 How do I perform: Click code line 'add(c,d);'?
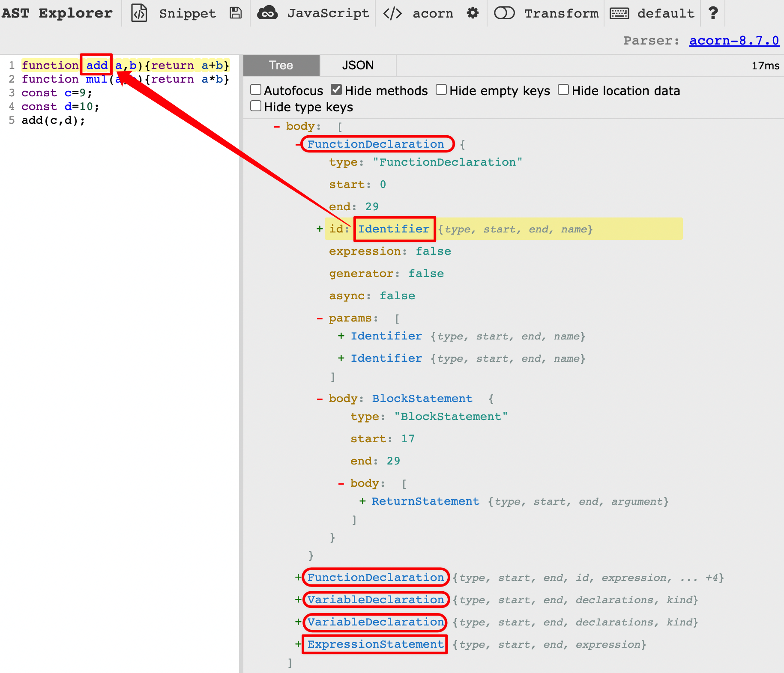54,120
